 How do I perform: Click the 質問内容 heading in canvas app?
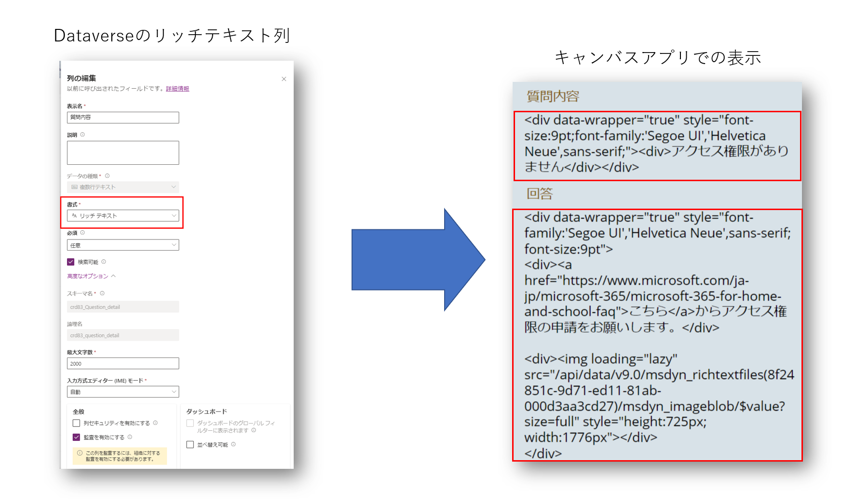(553, 96)
